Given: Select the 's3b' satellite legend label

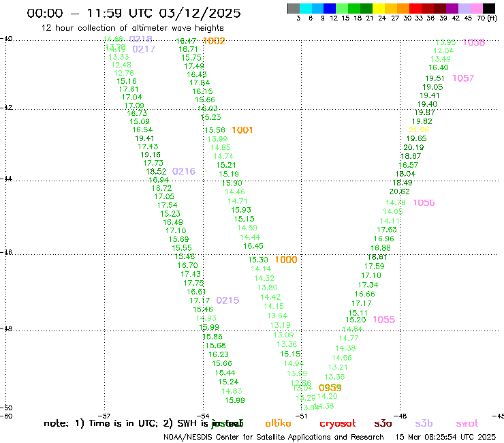Looking at the screenshot, I should [424, 423].
